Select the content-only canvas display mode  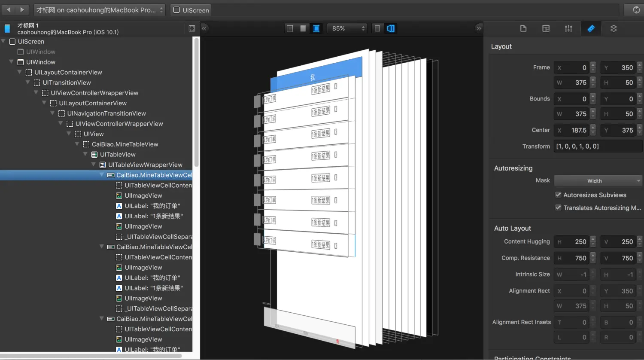click(x=303, y=28)
